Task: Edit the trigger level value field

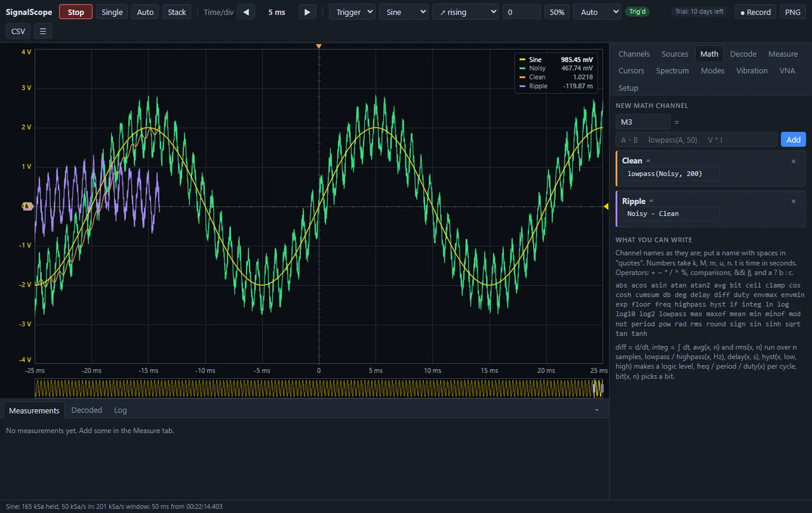Action: pyautogui.click(x=521, y=12)
